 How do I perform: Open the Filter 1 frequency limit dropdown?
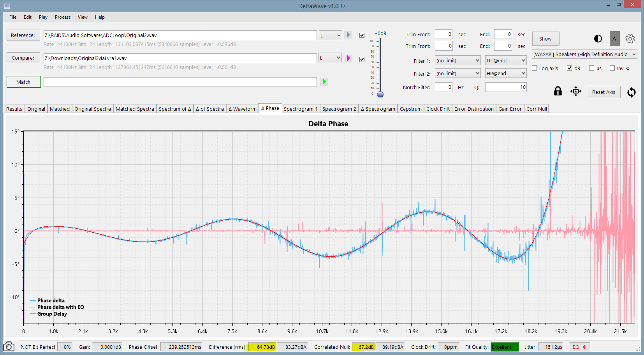coord(457,61)
